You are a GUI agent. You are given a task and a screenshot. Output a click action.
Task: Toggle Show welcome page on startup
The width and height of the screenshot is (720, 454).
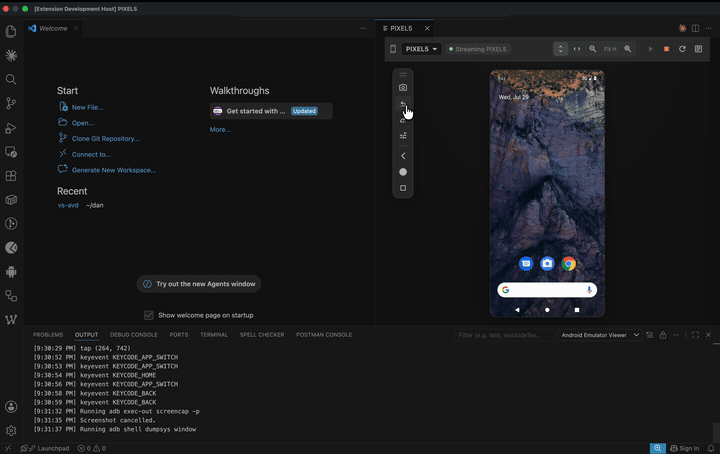pos(149,315)
